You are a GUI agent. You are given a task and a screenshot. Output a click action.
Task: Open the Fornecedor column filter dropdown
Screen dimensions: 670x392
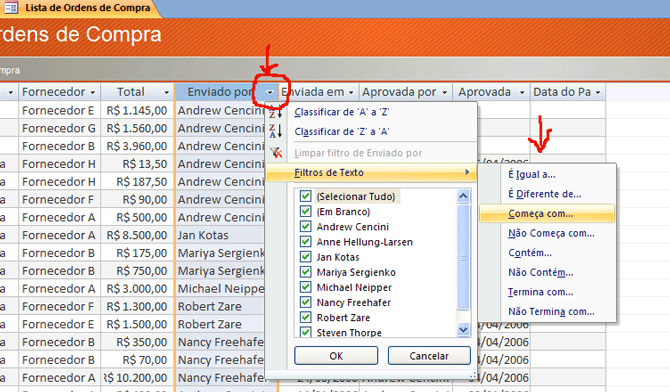[x=93, y=92]
